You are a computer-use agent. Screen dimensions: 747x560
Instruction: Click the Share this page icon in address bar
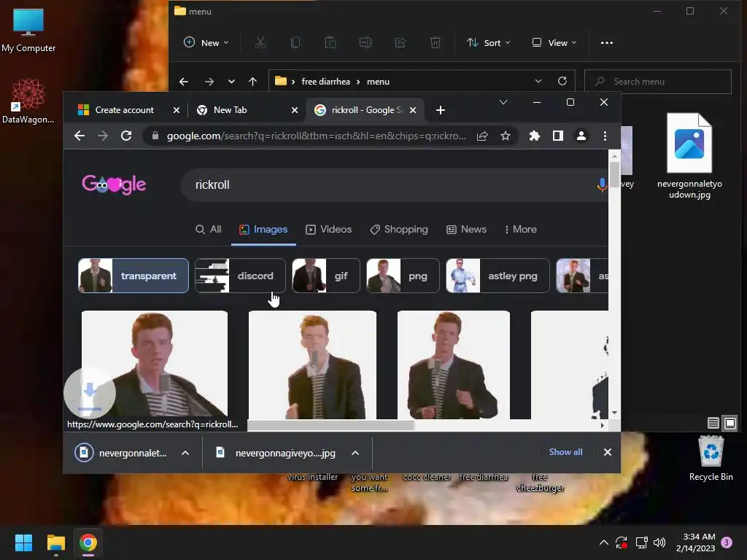[x=482, y=136]
